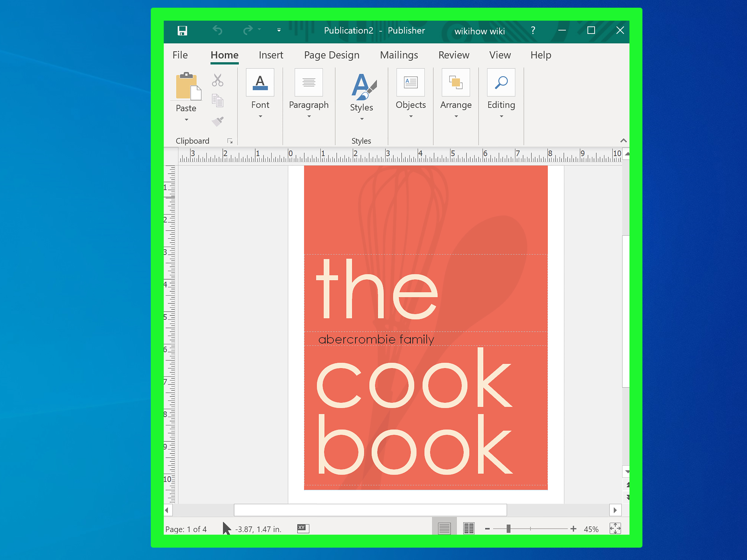Image resolution: width=747 pixels, height=560 pixels.
Task: Show whole page fit icon
Action: [615, 528]
